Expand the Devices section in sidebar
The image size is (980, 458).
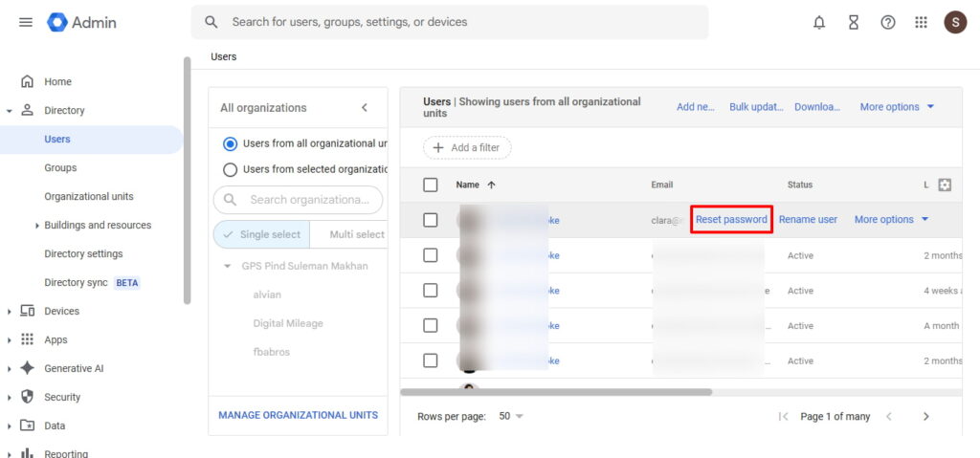(10, 311)
